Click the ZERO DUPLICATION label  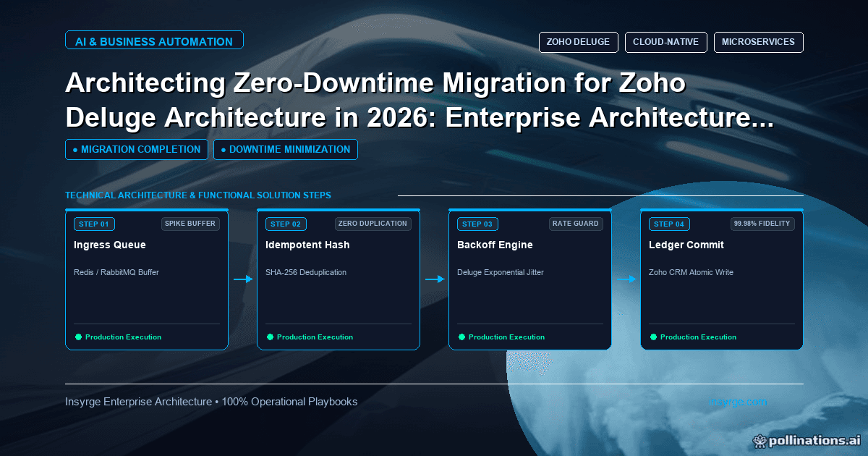pyautogui.click(x=373, y=224)
